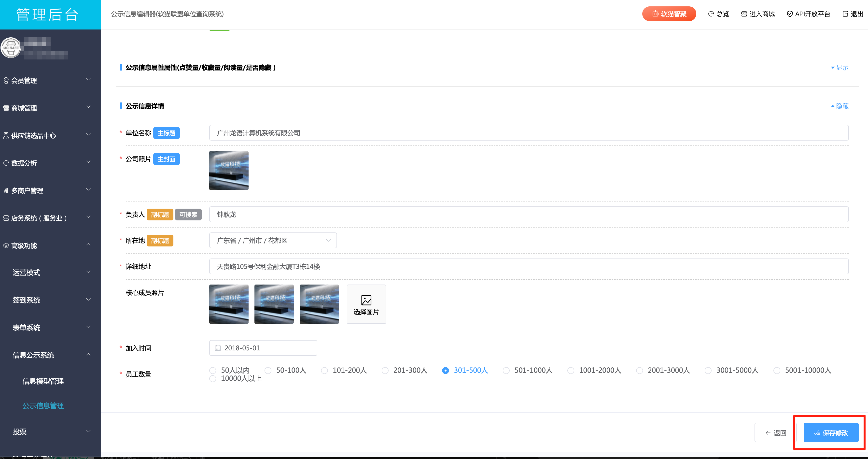Click the 进入商城 store icon
Screen dimensions: 868x459
coord(744,14)
